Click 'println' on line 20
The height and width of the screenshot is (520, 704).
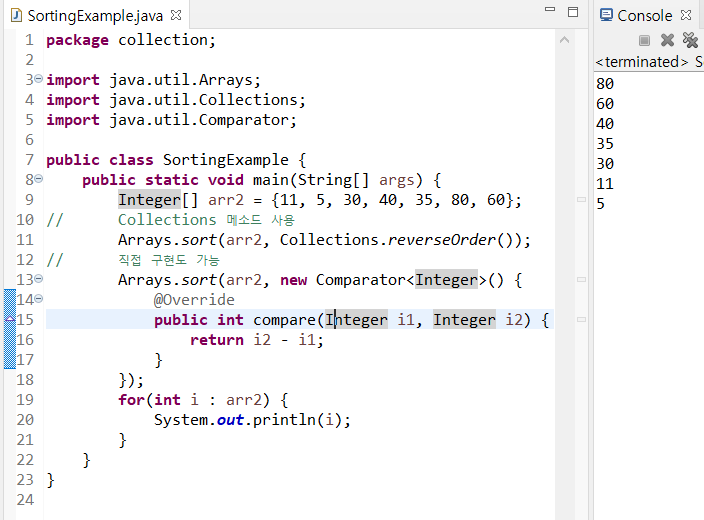click(x=285, y=420)
